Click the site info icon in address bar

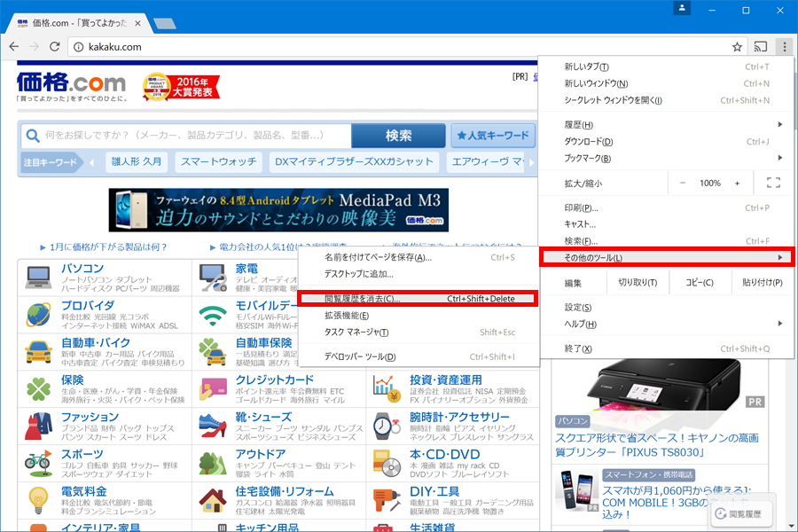click(x=78, y=47)
